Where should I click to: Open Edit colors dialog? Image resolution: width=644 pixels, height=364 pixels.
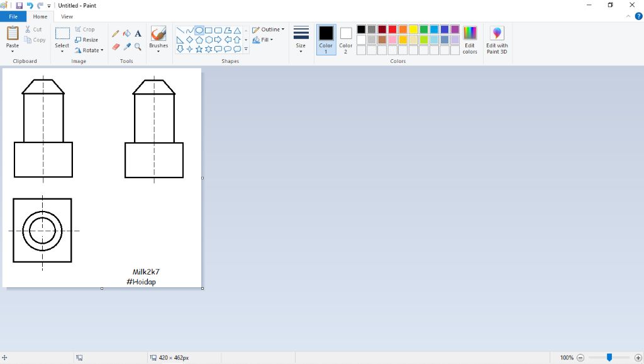(470, 40)
